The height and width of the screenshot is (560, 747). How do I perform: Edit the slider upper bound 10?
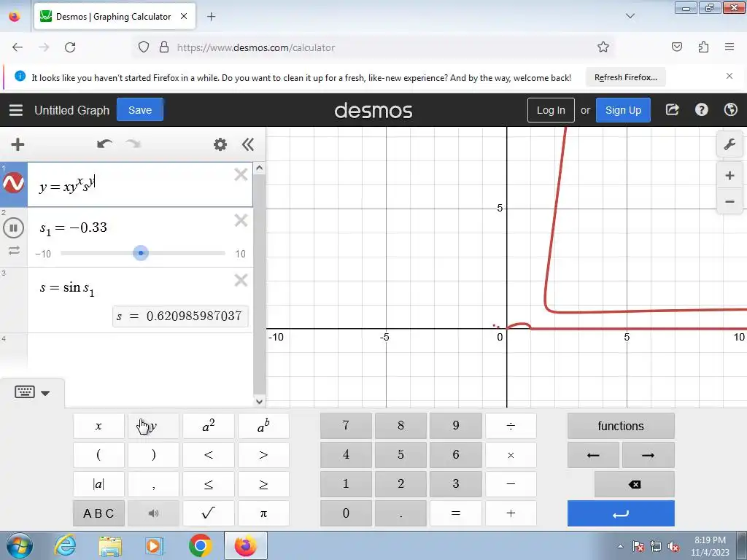[240, 254]
